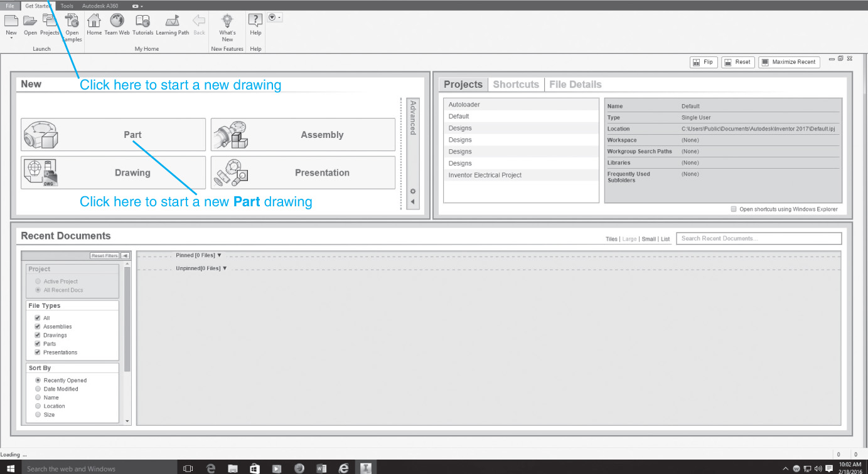Open the Shortcuts tab
This screenshot has width=868, height=474.
coord(515,84)
